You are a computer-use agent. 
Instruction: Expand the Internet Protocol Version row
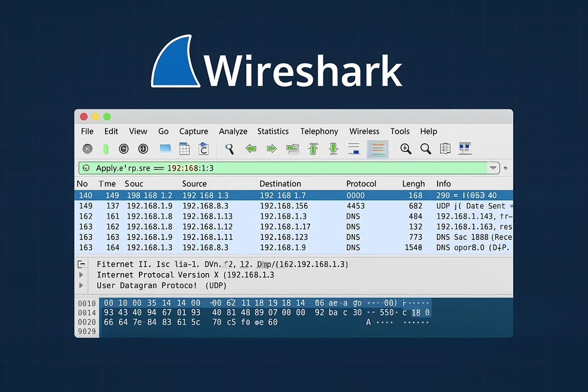pos(81,274)
